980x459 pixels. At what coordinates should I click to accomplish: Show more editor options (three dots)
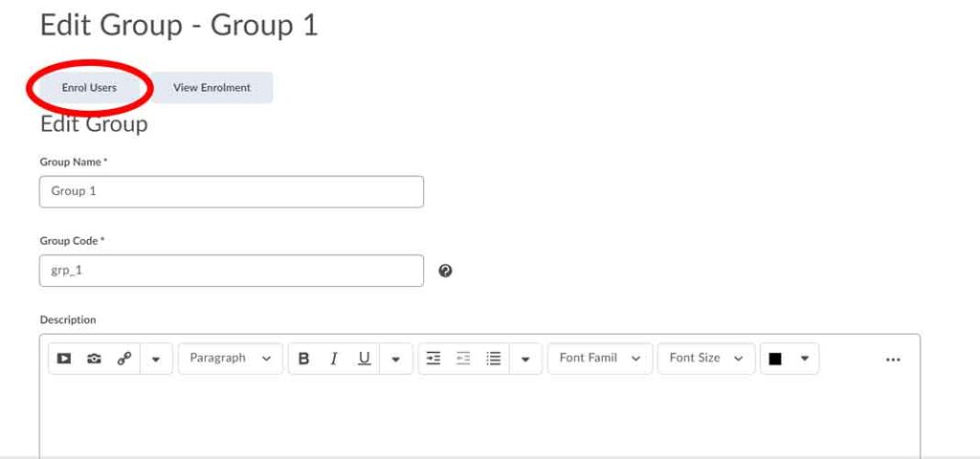[x=893, y=360]
